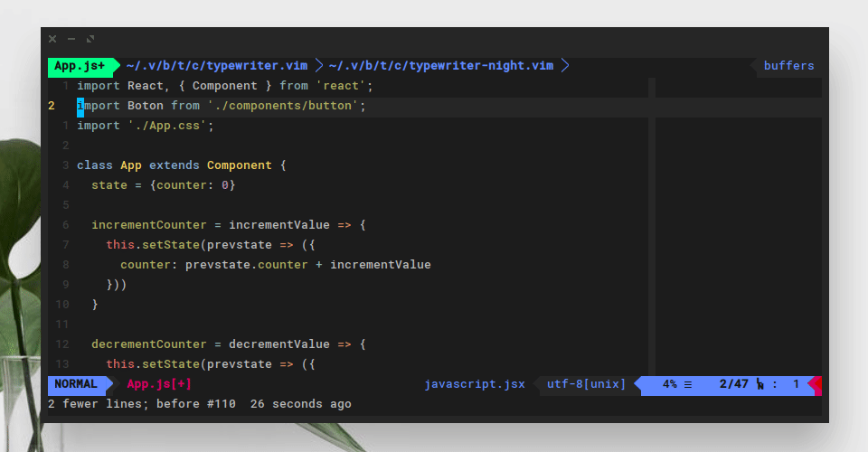This screenshot has width=868, height=452.
Task: Click the utf-8[unix] encoding indicator
Action: (586, 384)
